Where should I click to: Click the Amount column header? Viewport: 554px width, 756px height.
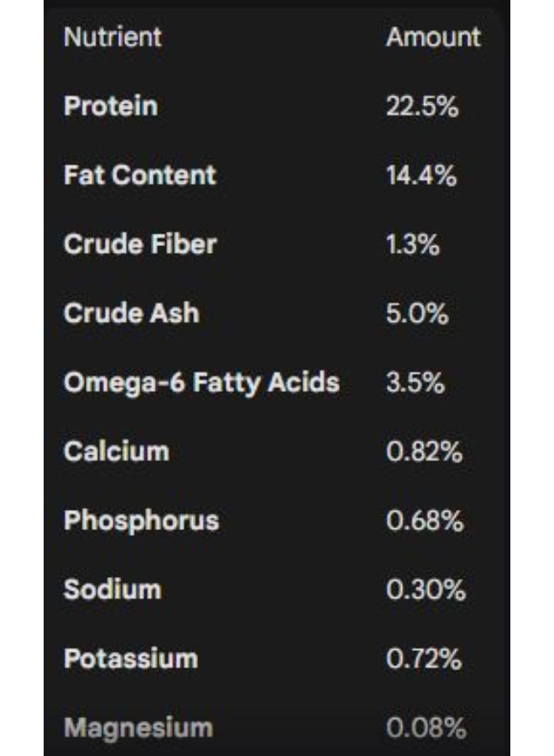tap(433, 37)
